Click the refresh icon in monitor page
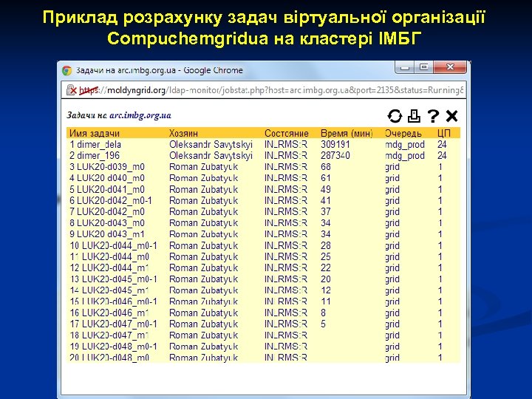This screenshot has height=399, width=532. [x=395, y=116]
